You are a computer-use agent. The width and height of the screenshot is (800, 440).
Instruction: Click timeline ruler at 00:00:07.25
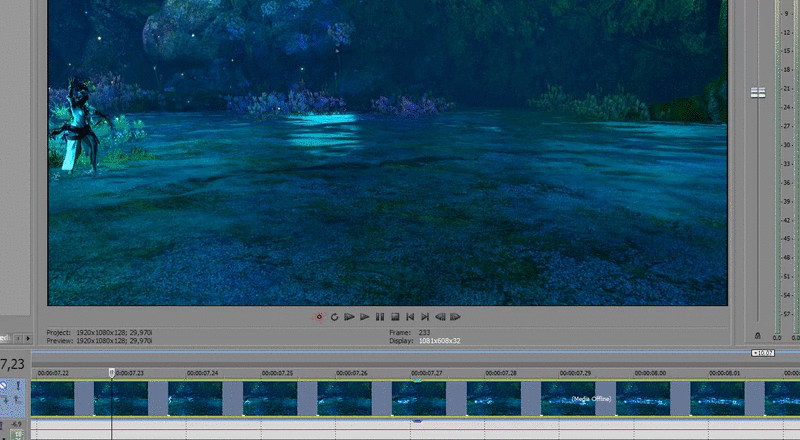(278, 373)
